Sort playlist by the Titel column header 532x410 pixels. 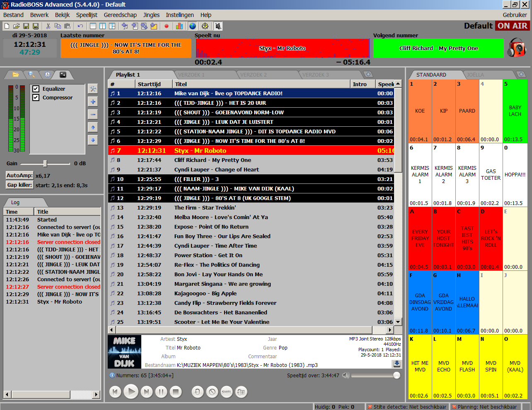261,84
